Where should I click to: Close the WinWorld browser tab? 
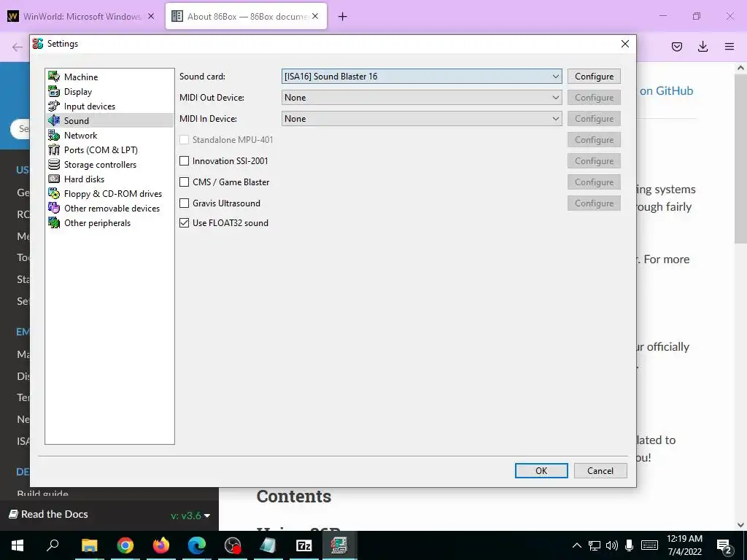pyautogui.click(x=151, y=16)
